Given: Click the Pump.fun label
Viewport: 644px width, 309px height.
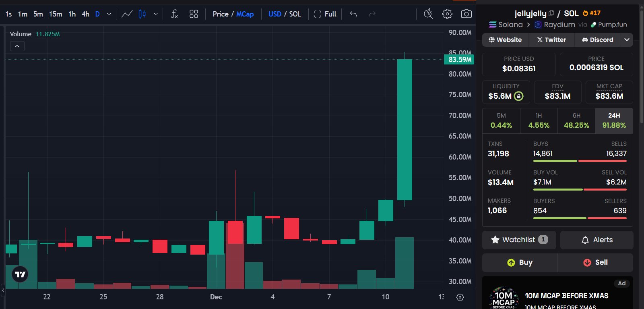Looking at the screenshot, I should click(613, 25).
